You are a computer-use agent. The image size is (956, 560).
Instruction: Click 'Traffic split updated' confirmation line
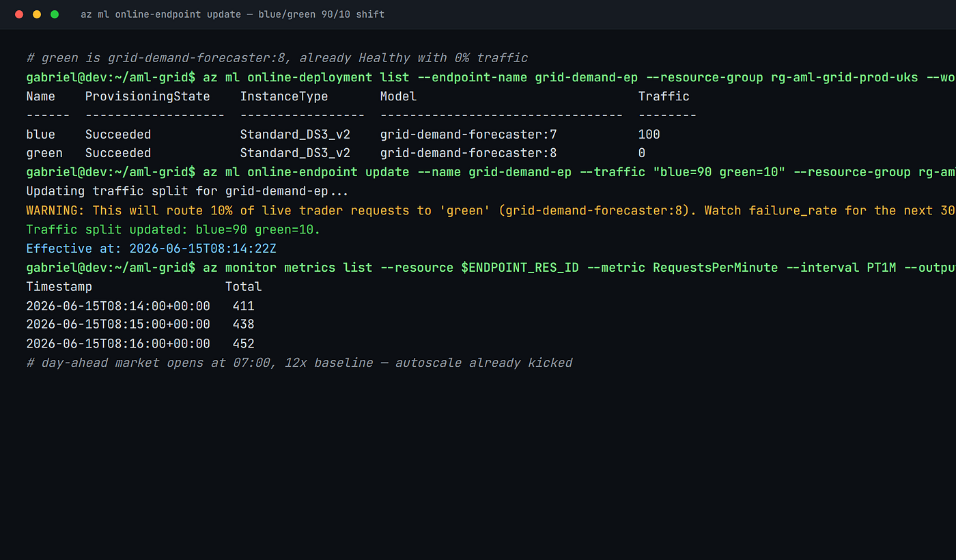[x=173, y=229]
